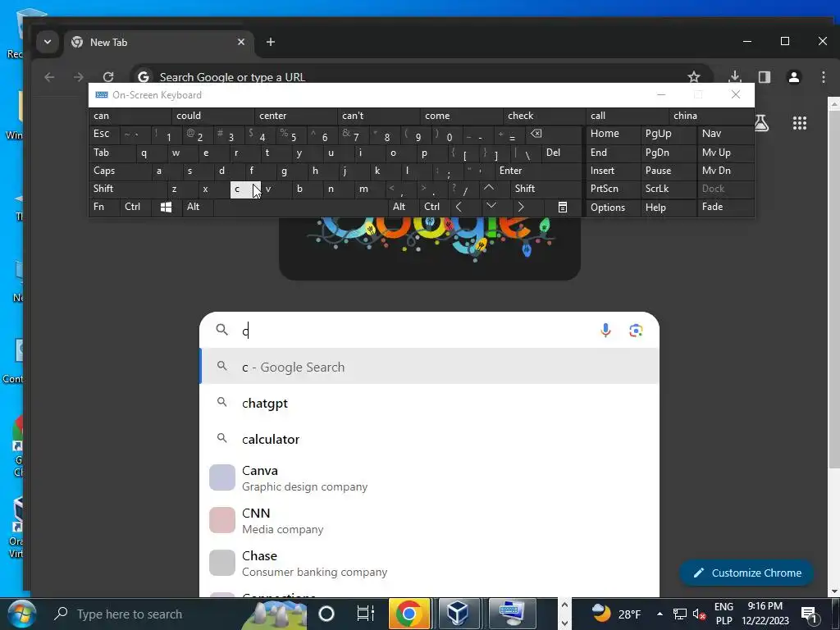Open the Chrome tab search dropdown
This screenshot has width=840, height=630.
pyautogui.click(x=47, y=42)
